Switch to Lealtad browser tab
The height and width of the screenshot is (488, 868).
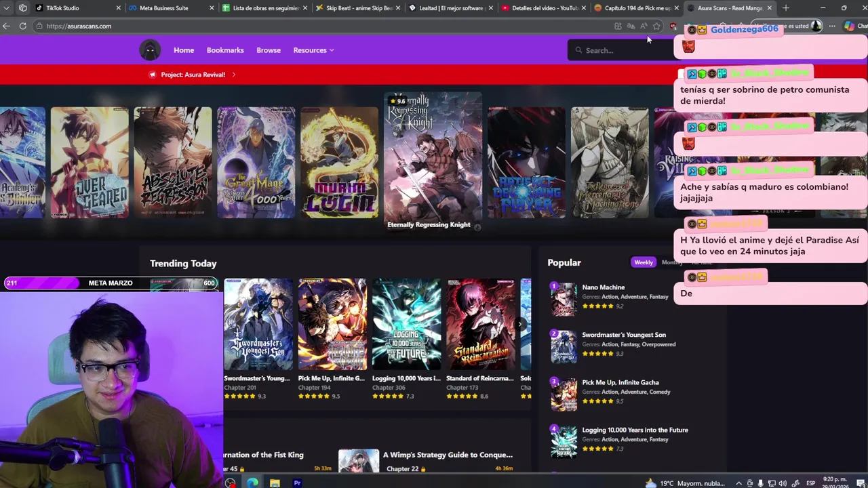point(451,8)
